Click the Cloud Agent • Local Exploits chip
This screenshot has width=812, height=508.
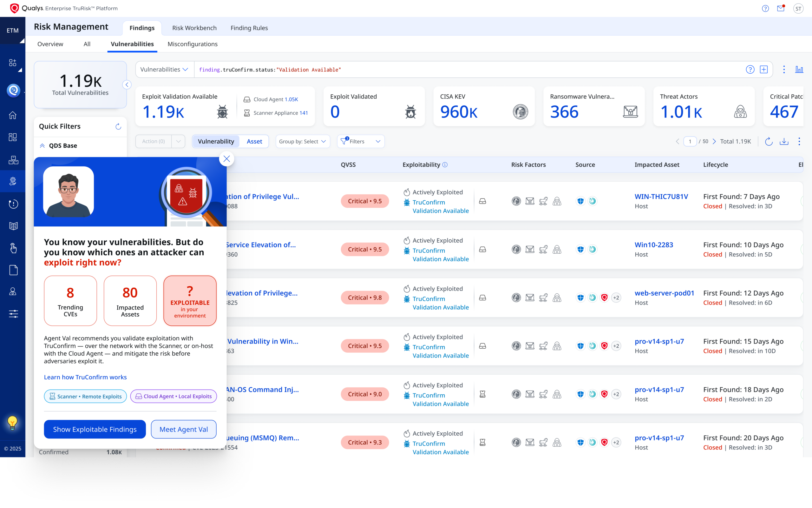coord(174,396)
